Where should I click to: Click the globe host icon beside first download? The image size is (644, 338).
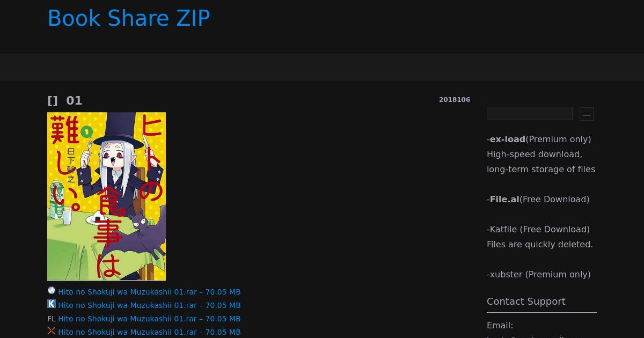pos(52,290)
